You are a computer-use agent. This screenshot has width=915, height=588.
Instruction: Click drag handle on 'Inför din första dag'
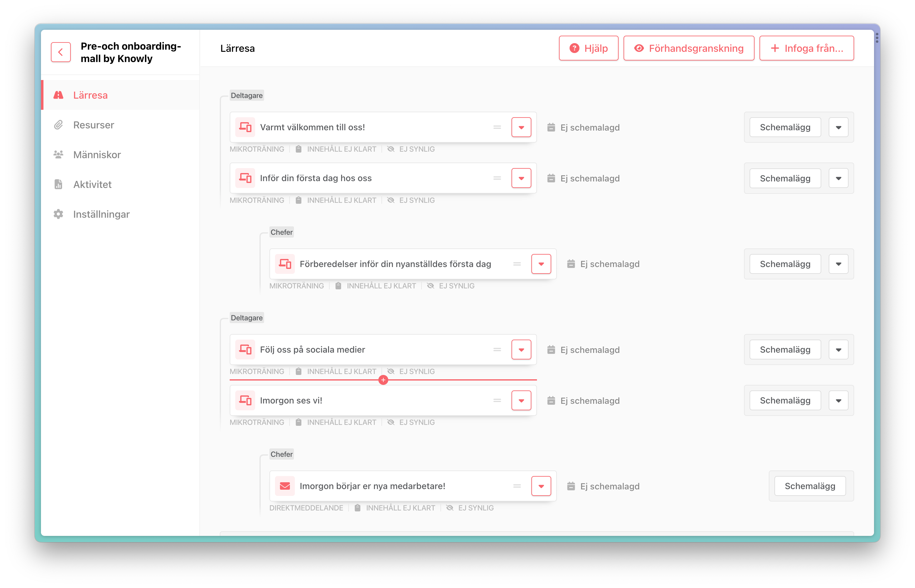coord(497,178)
